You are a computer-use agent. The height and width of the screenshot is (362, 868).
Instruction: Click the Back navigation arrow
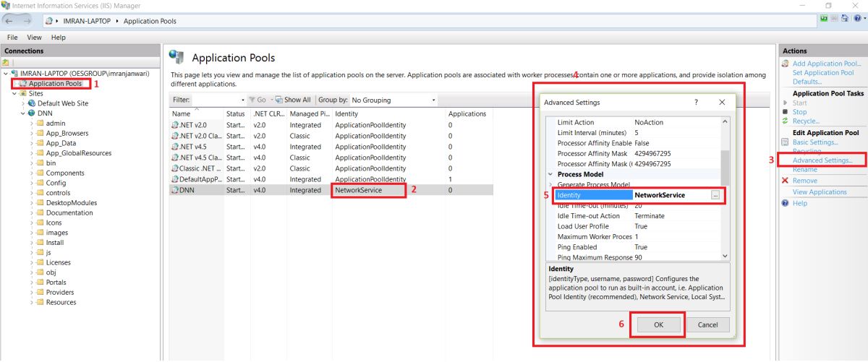pyautogui.click(x=10, y=21)
